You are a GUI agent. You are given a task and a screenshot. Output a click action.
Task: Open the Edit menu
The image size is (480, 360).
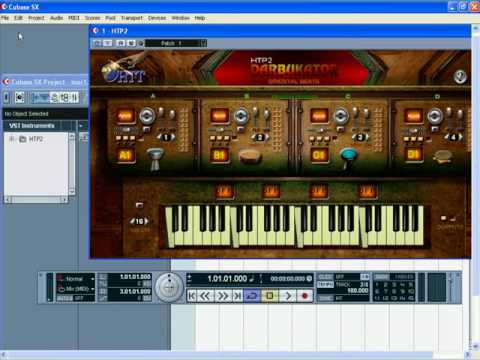18,18
